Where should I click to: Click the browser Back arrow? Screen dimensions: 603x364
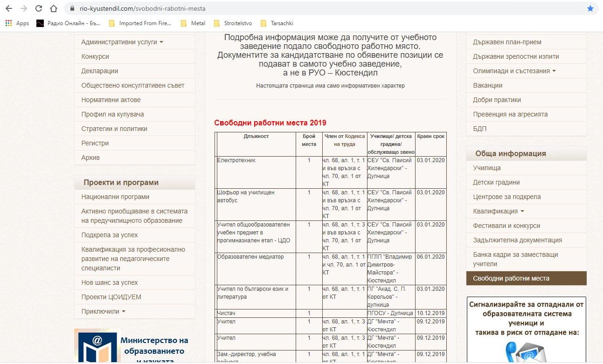pyautogui.click(x=9, y=8)
